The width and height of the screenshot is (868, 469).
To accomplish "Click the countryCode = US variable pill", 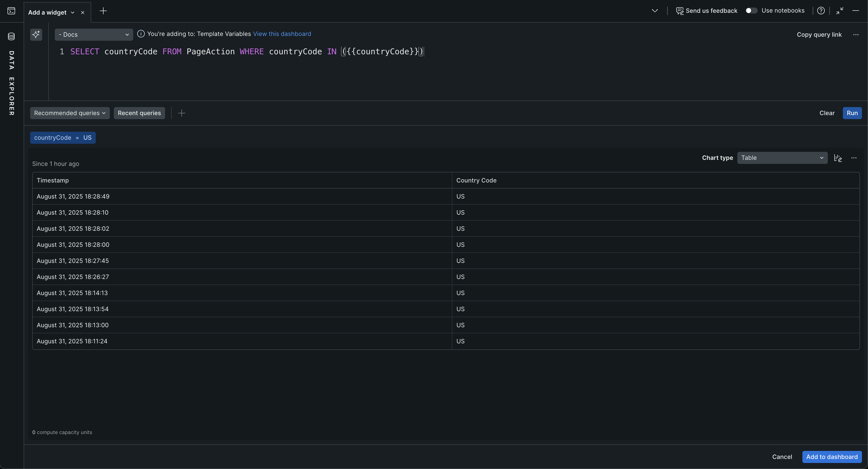I will (x=63, y=138).
